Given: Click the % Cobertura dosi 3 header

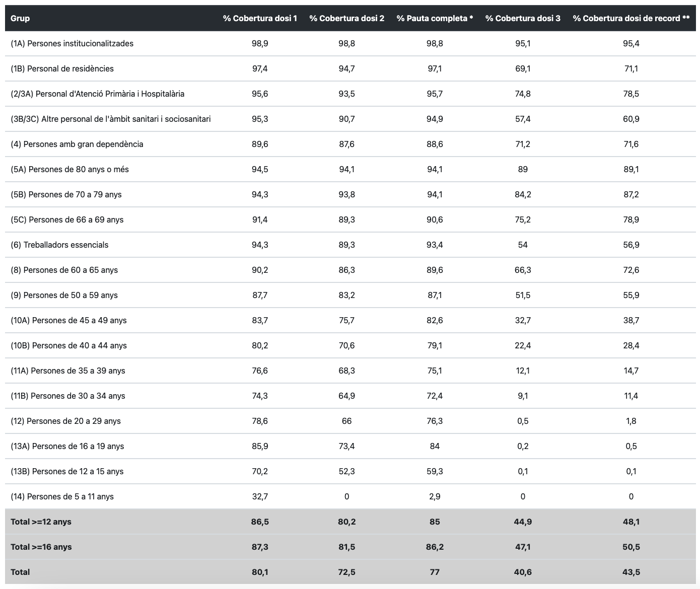Looking at the screenshot, I should pos(523,18).
